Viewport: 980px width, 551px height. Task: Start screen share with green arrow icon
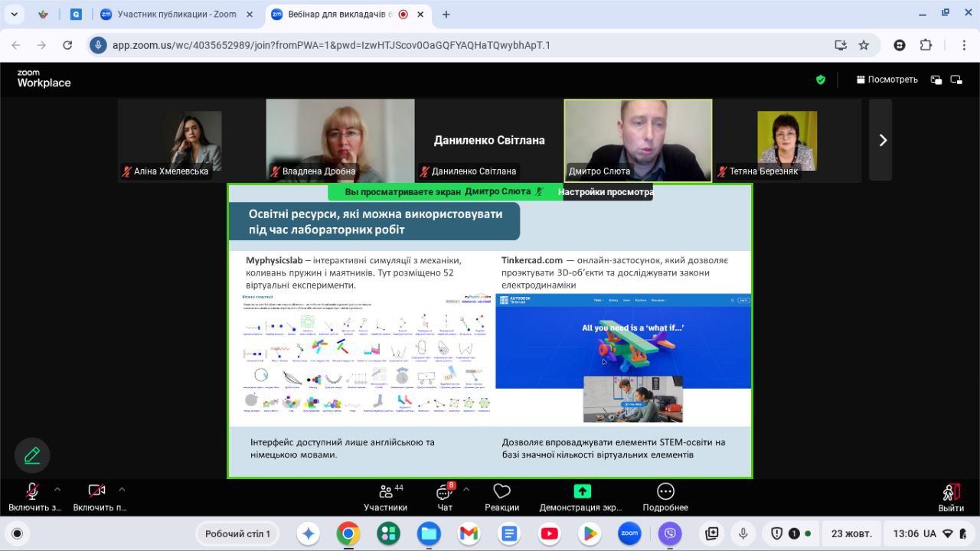coord(582,492)
